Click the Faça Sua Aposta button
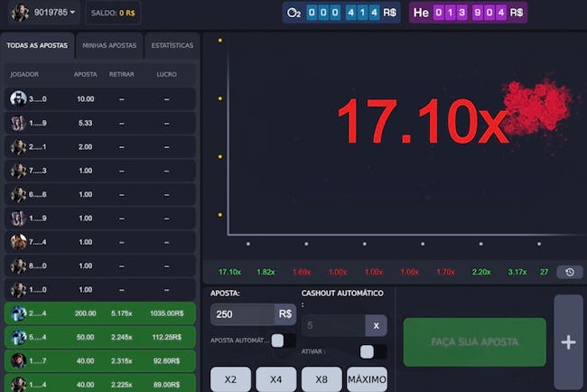Viewport: 587px width, 392px height. (474, 341)
